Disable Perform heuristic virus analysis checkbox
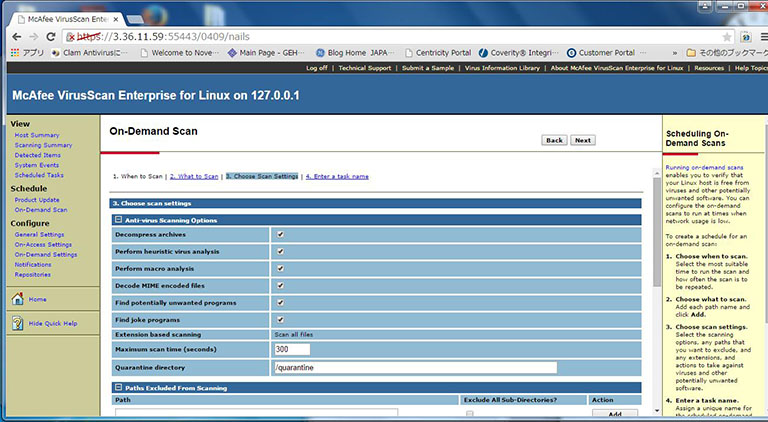This screenshot has width=768, height=422. click(x=280, y=251)
